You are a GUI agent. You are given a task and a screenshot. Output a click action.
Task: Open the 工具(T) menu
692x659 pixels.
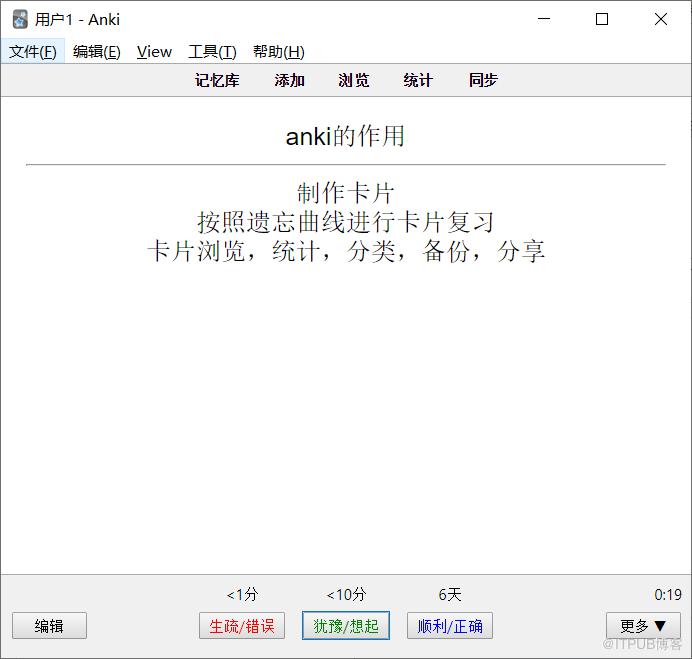(212, 52)
